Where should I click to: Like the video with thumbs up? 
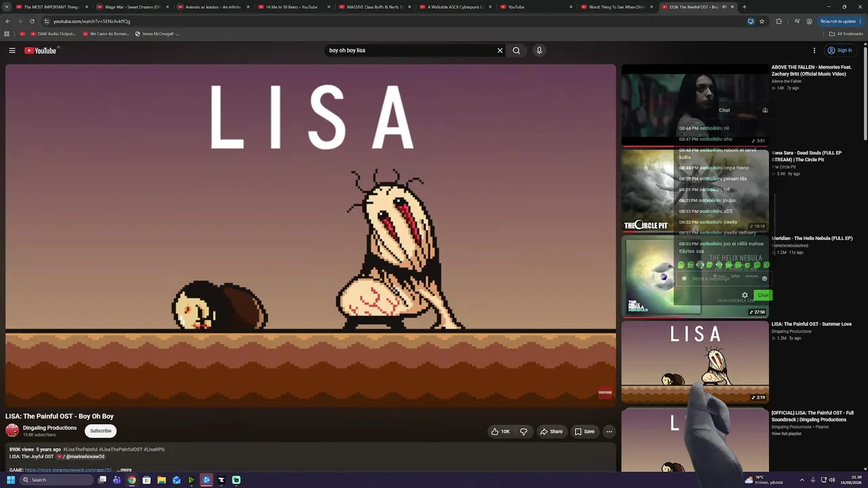point(500,432)
